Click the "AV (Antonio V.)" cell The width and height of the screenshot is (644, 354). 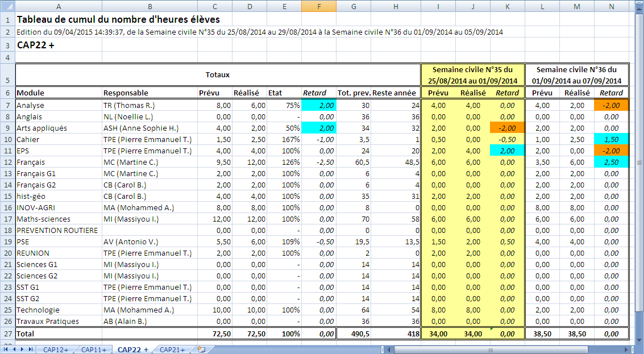pos(150,242)
